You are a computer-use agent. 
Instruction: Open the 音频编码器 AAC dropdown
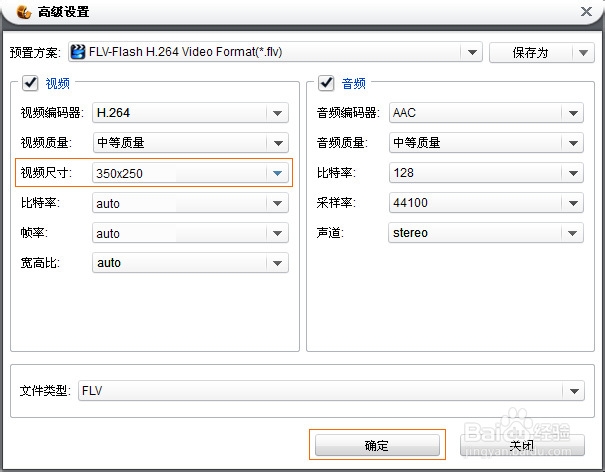tap(486, 113)
